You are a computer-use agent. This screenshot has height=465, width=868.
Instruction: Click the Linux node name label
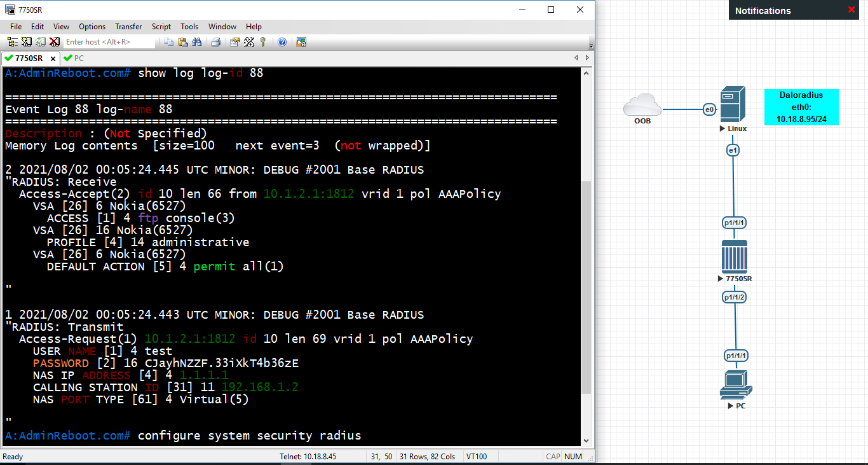pos(737,128)
